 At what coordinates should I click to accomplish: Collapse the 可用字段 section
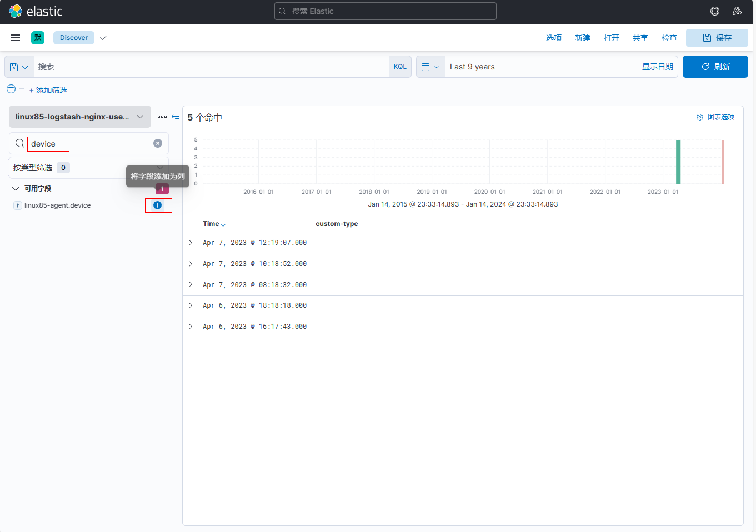point(16,189)
